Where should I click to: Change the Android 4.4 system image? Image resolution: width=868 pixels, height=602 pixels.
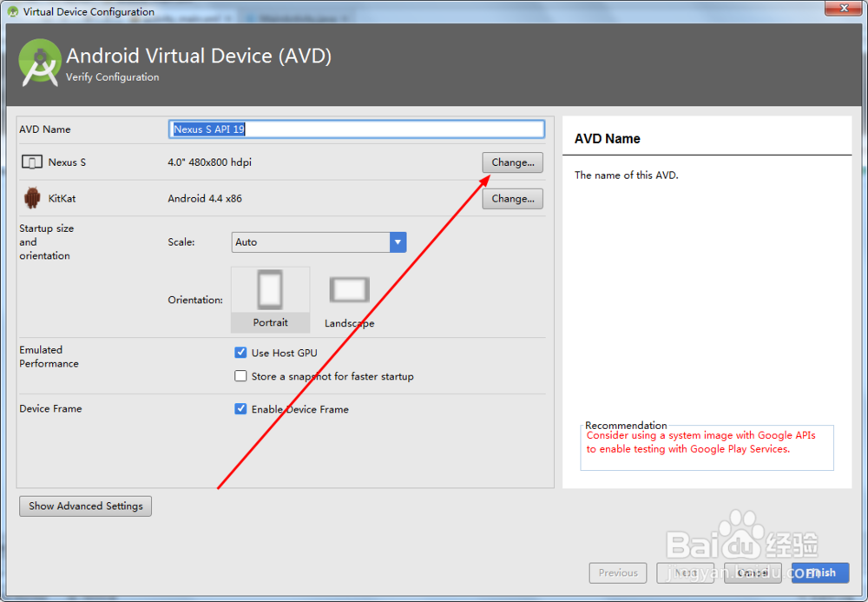click(x=512, y=198)
